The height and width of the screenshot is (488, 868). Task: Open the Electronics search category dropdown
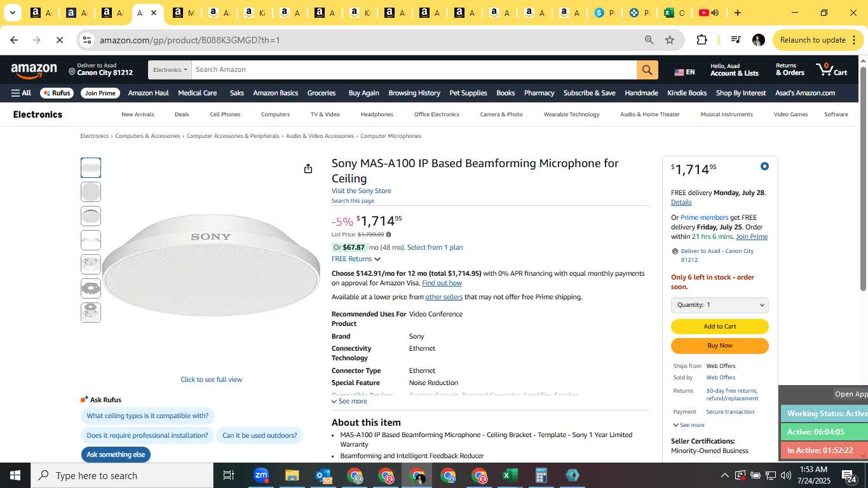tap(170, 70)
